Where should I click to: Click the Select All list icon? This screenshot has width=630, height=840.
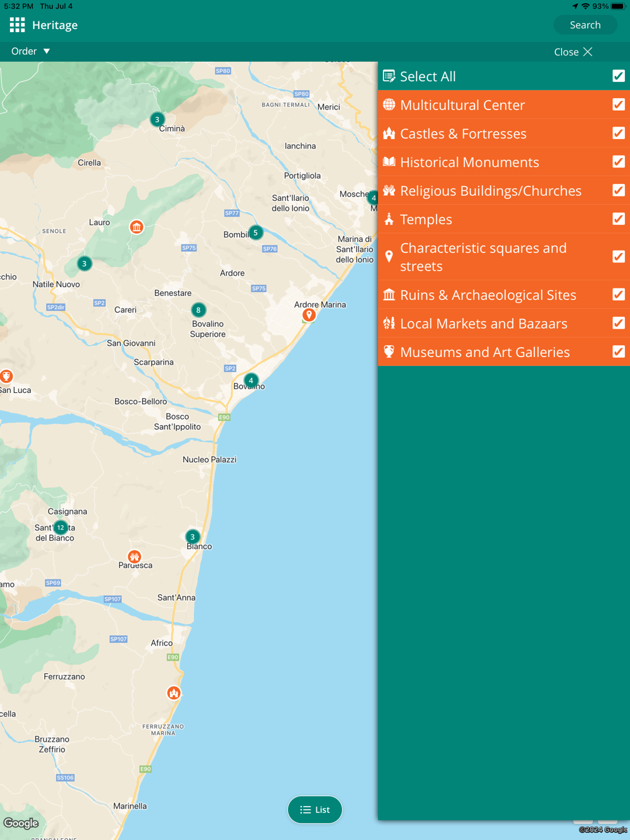(x=389, y=76)
